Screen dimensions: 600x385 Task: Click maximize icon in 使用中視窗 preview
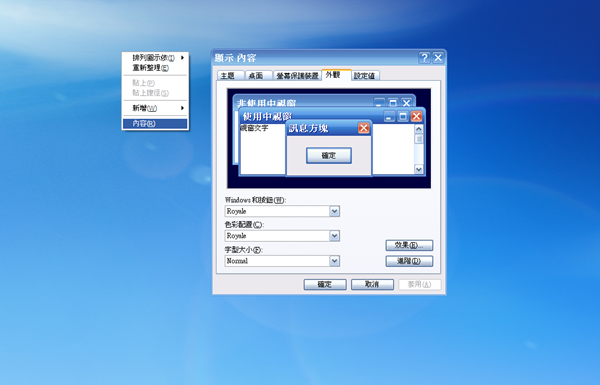(403, 116)
